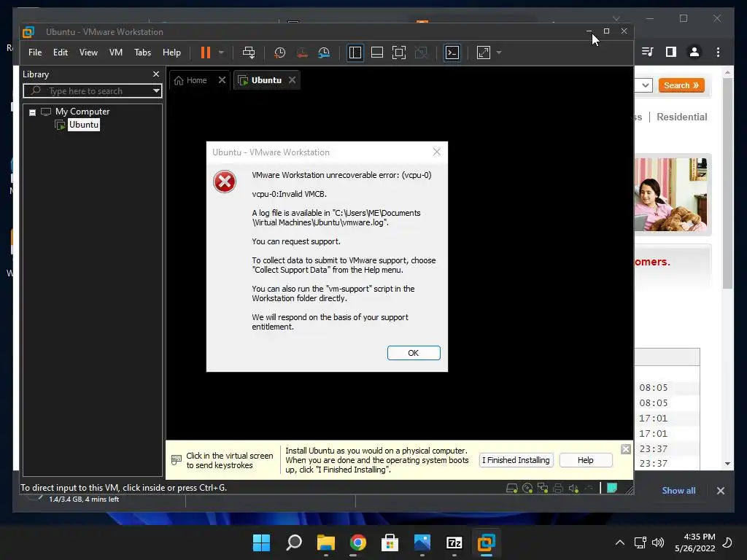The width and height of the screenshot is (747, 560).
Task: Click the Help button in install bar
Action: coord(586,460)
